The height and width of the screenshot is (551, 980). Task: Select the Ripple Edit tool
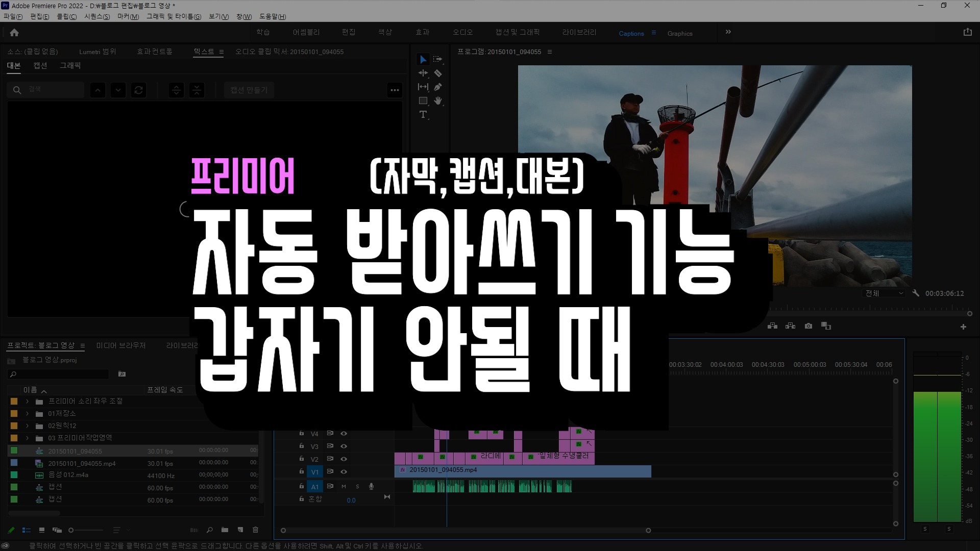pos(423,73)
